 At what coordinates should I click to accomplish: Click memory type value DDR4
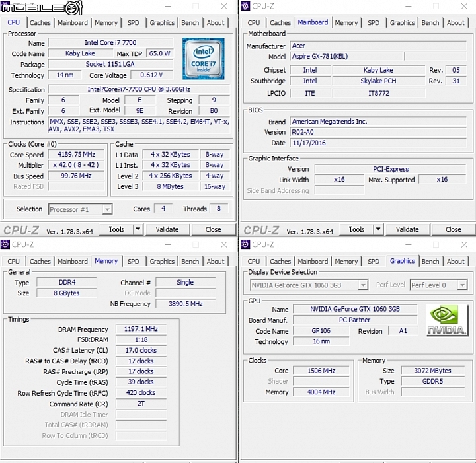67,282
